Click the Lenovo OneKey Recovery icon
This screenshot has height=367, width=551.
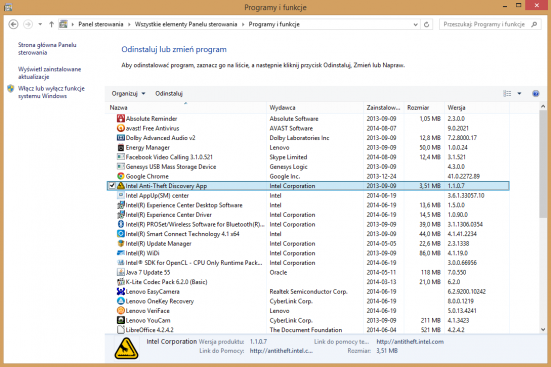tap(121, 301)
